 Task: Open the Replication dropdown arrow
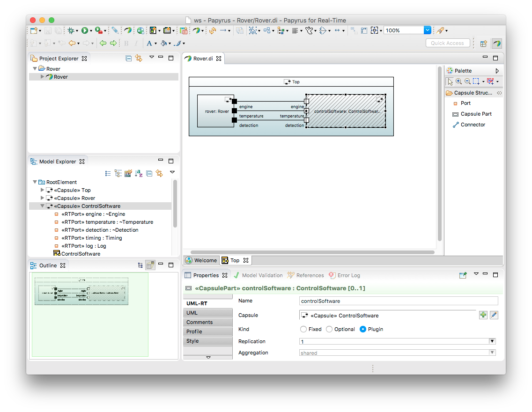492,341
